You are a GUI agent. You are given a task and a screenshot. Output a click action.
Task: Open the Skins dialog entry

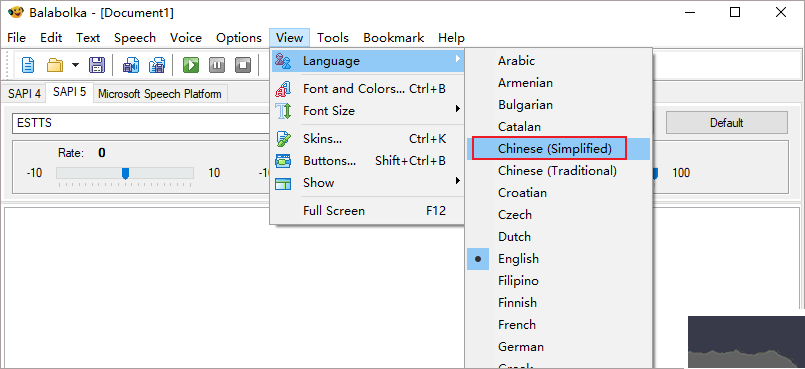tap(368, 139)
